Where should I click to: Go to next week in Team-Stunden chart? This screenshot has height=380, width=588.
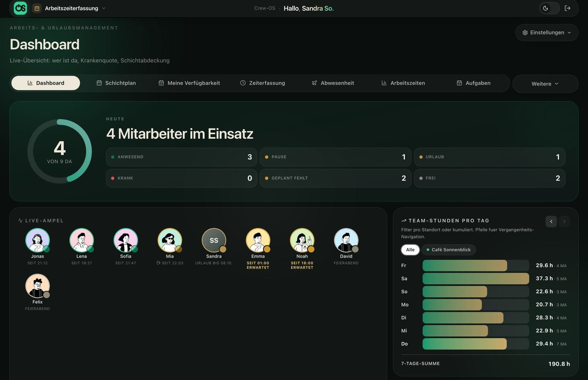564,221
